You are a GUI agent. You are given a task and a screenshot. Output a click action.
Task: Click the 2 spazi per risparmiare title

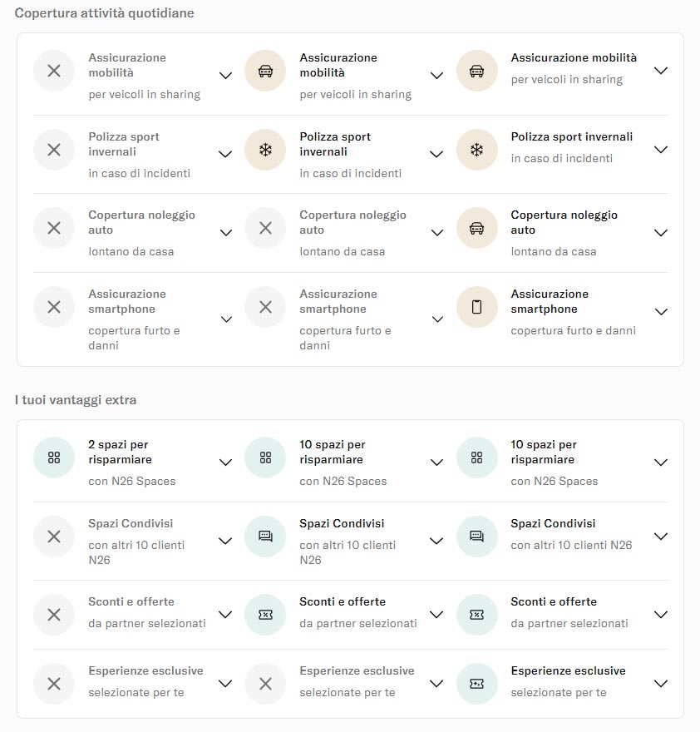120,452
